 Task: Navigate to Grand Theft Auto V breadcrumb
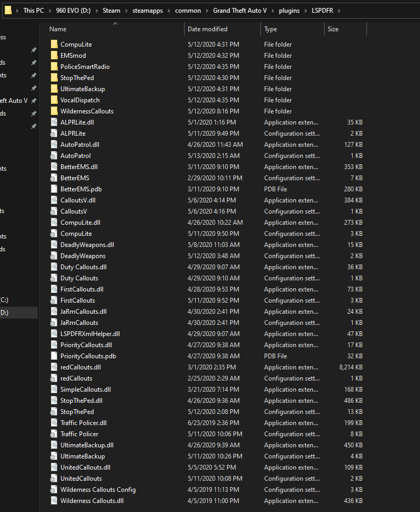pos(240,11)
